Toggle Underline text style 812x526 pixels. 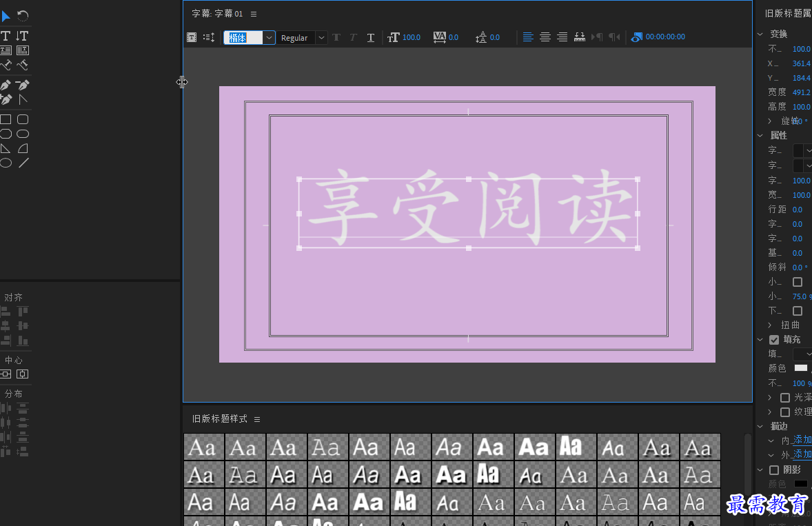click(371, 37)
